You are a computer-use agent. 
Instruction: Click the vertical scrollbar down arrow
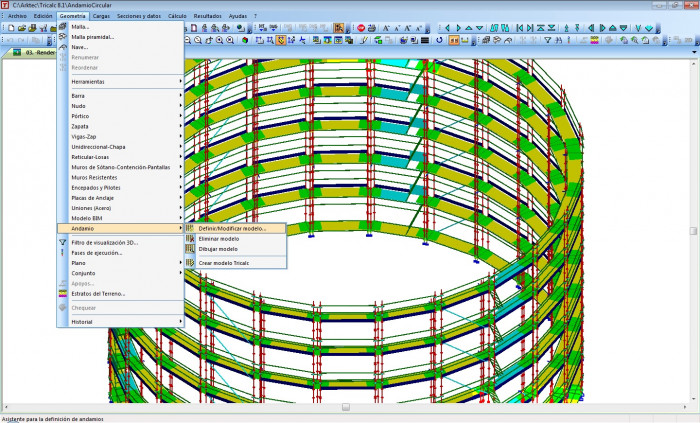click(693, 399)
